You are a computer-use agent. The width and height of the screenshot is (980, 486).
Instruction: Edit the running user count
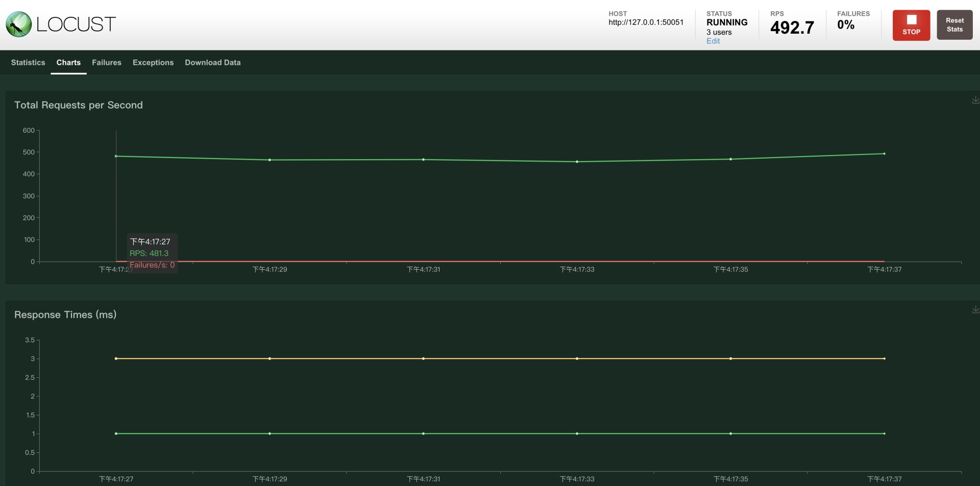click(x=713, y=41)
